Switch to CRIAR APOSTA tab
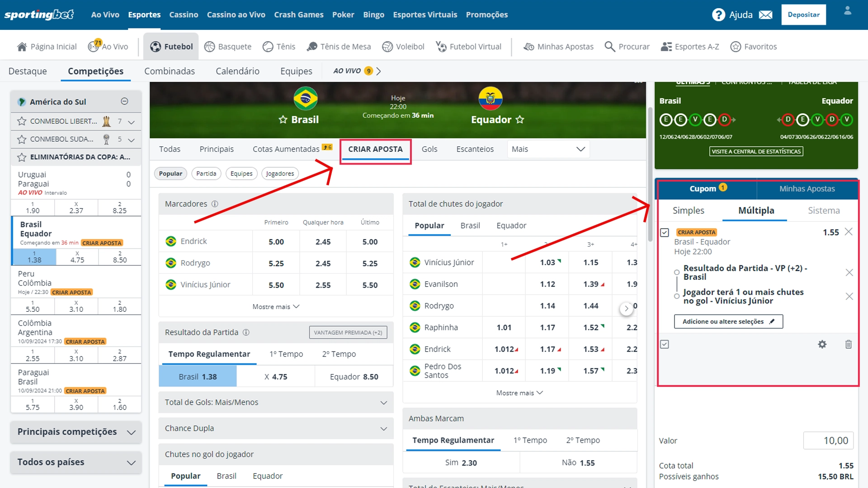 tap(375, 150)
